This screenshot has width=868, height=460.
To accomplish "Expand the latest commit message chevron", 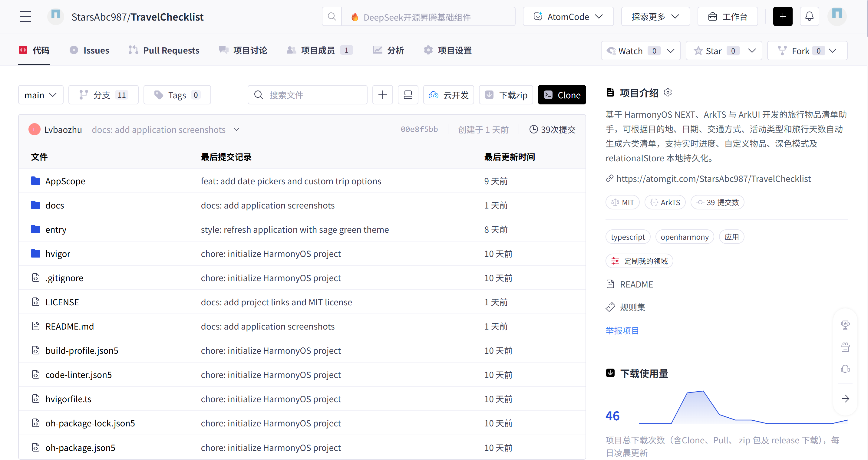I will click(236, 130).
